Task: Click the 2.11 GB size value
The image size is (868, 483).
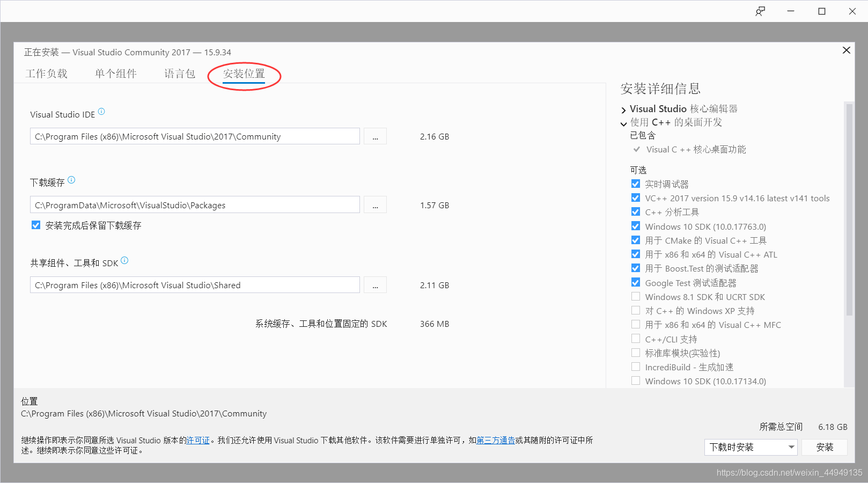Action: coord(435,285)
